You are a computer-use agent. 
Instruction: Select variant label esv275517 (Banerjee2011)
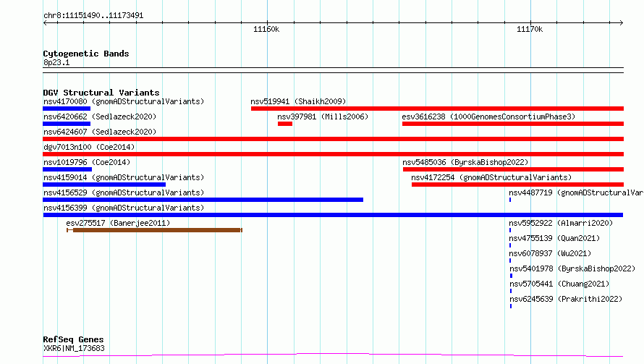click(x=118, y=223)
